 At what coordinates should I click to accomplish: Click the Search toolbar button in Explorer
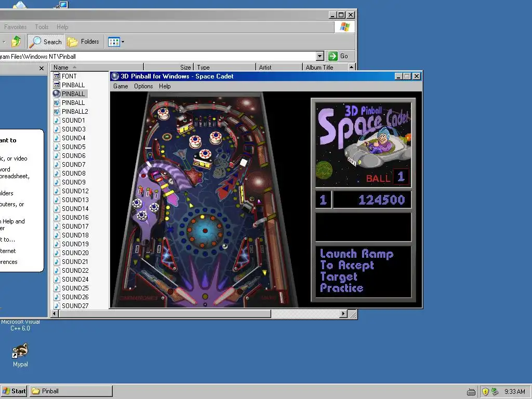point(46,42)
